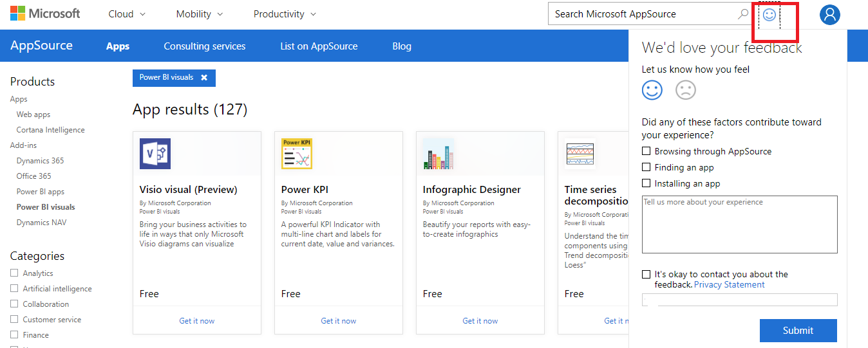This screenshot has width=868, height=348.
Task: Click the Free price on Power KPI
Action: [291, 294]
